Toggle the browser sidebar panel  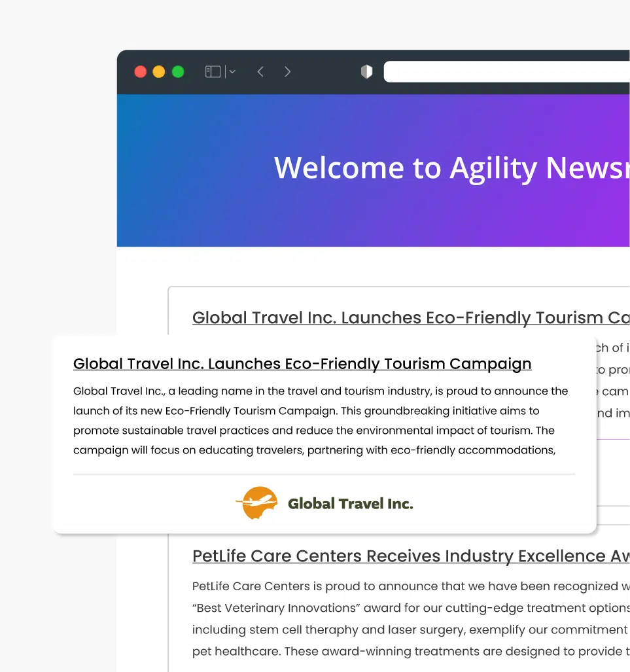pos(211,71)
